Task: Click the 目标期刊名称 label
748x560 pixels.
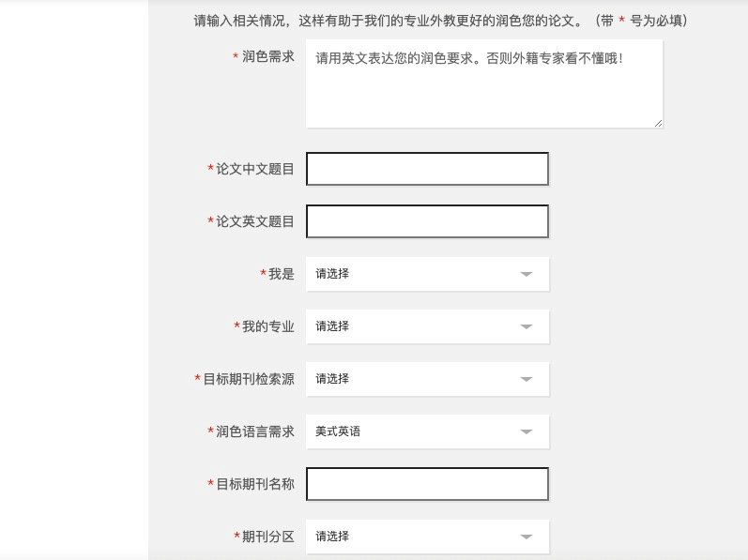Action: tap(254, 484)
